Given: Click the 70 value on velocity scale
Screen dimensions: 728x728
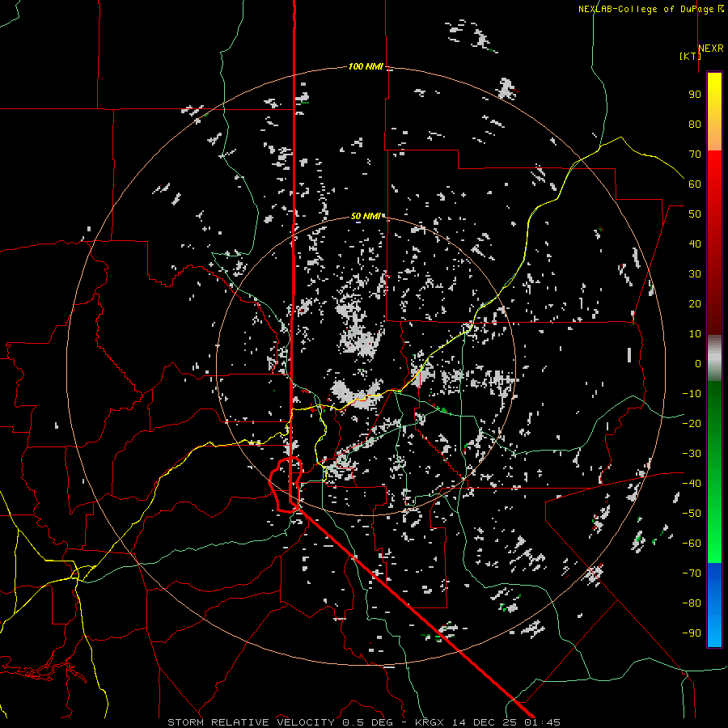Looking at the screenshot, I should (695, 154).
